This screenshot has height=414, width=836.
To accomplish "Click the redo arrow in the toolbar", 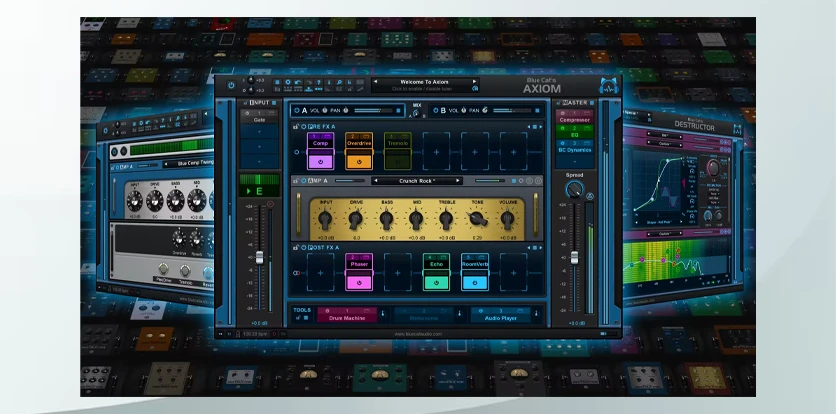I will [308, 82].
